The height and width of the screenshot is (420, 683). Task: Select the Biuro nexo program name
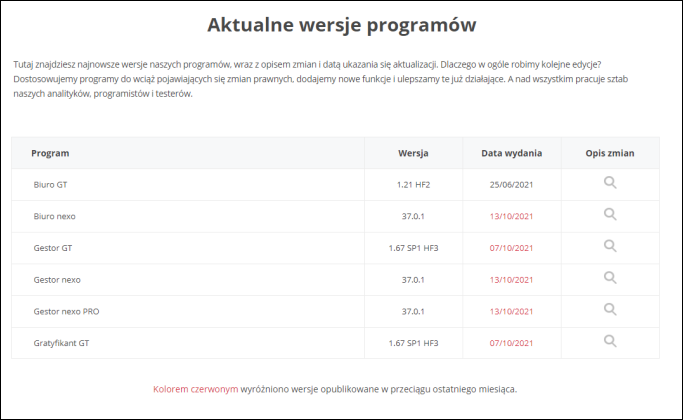point(54,217)
